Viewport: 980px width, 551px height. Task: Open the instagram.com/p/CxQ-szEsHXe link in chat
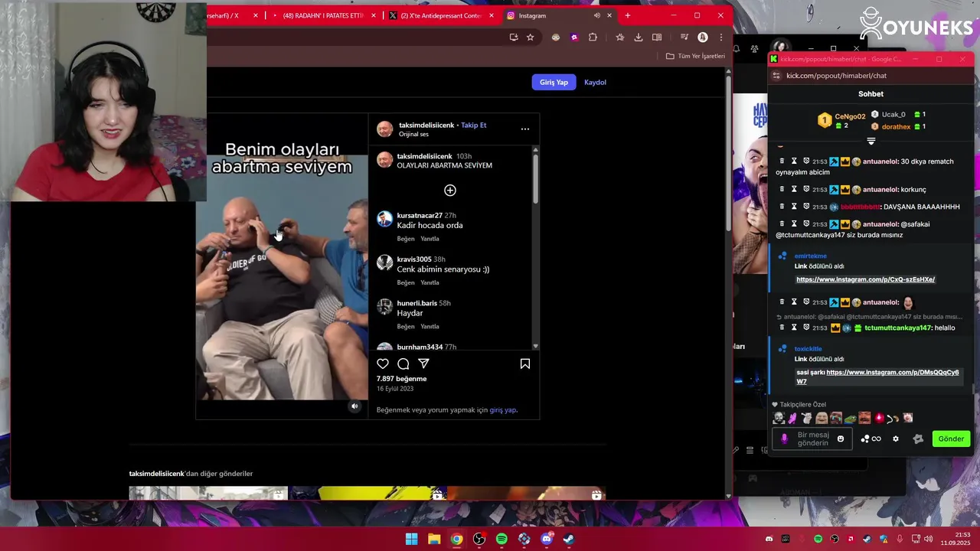[865, 280]
